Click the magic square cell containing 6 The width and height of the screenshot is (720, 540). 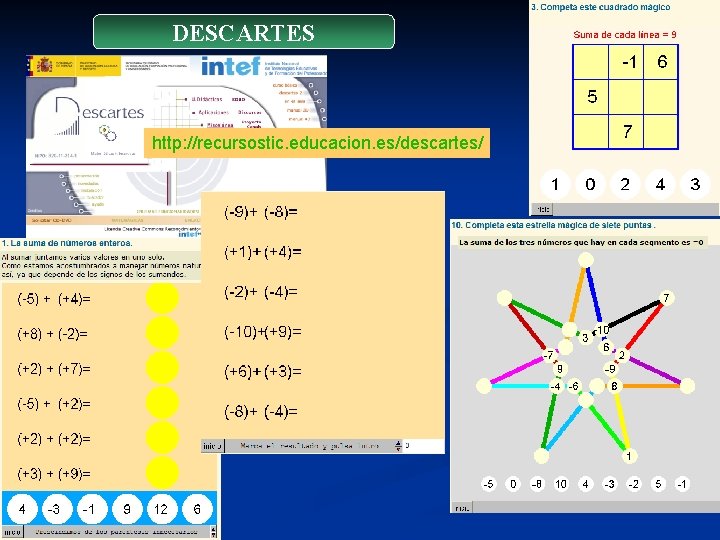click(661, 62)
